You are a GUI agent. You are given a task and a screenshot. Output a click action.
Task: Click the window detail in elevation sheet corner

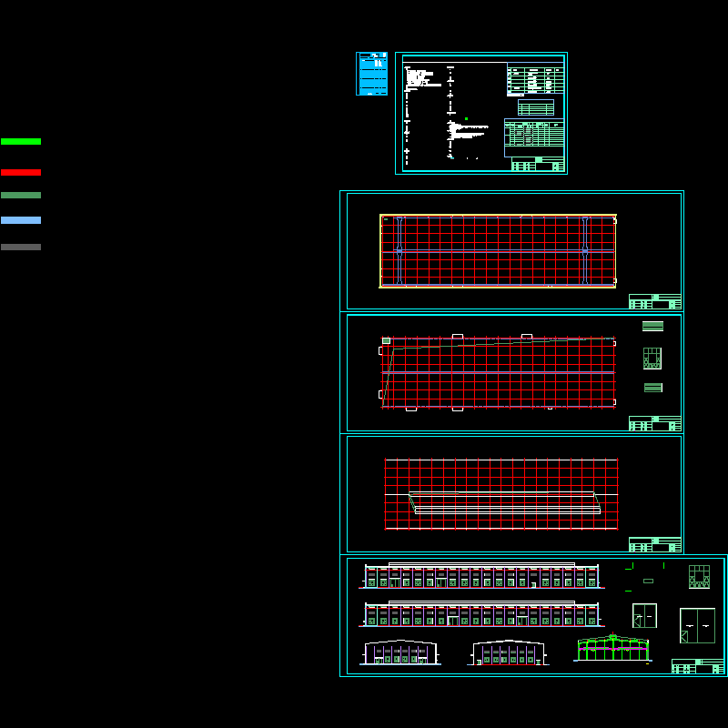click(x=699, y=576)
